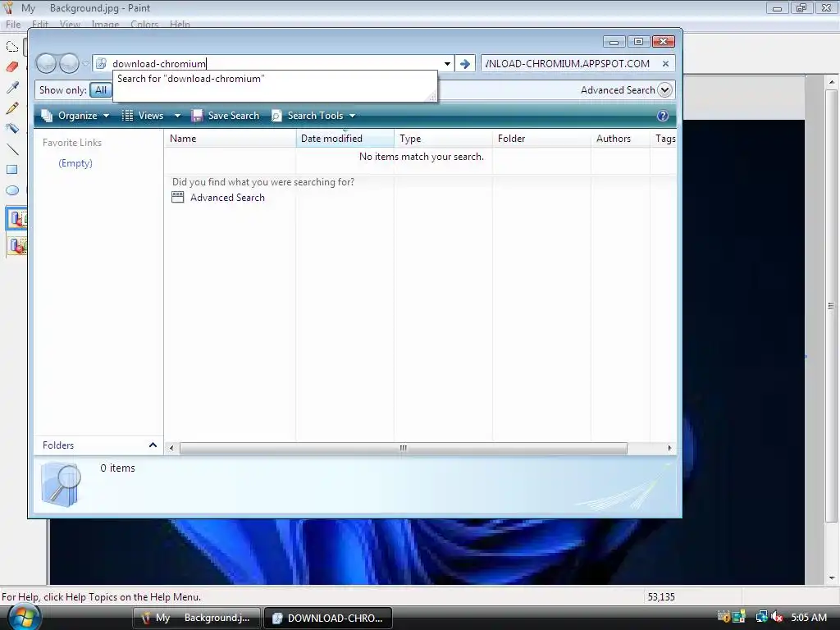Click the Paint application title icon

click(8, 7)
